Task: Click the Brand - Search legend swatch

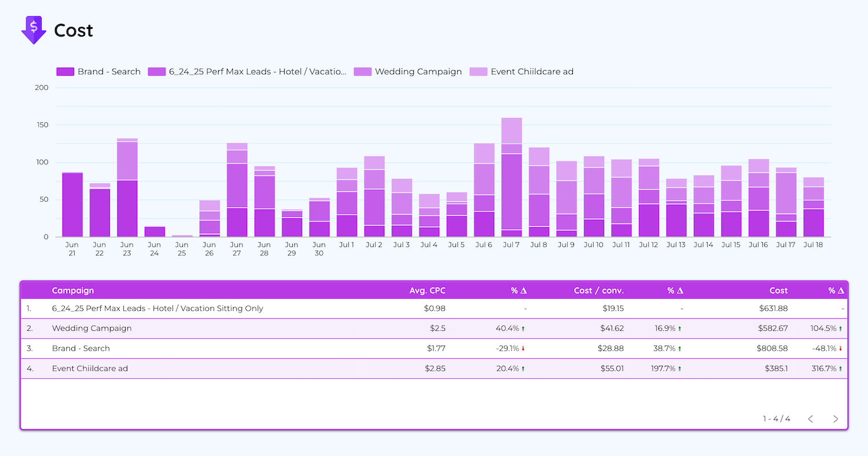Action: 65,72
